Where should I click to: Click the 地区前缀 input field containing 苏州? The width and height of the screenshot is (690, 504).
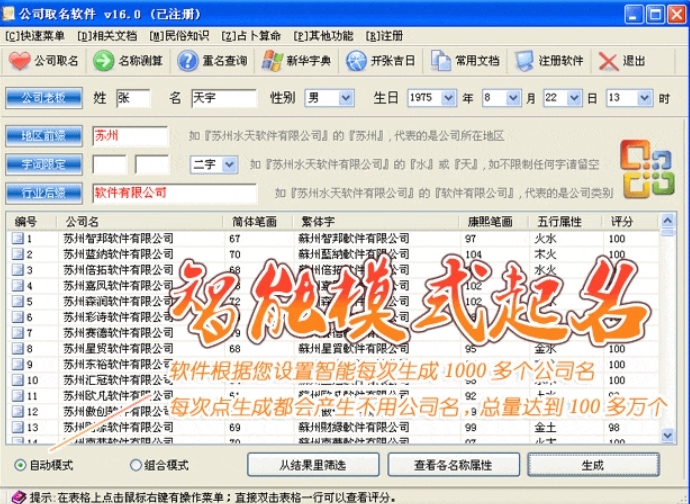click(x=130, y=136)
